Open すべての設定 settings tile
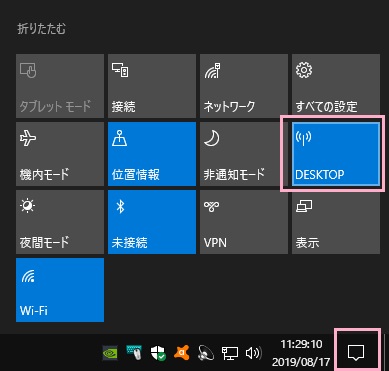This screenshot has width=389, height=371. click(336, 86)
